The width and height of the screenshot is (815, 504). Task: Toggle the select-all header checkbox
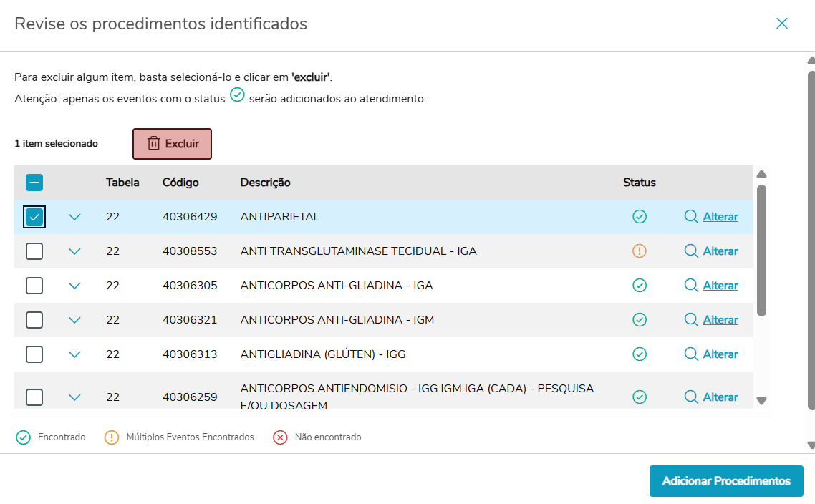pyautogui.click(x=34, y=183)
